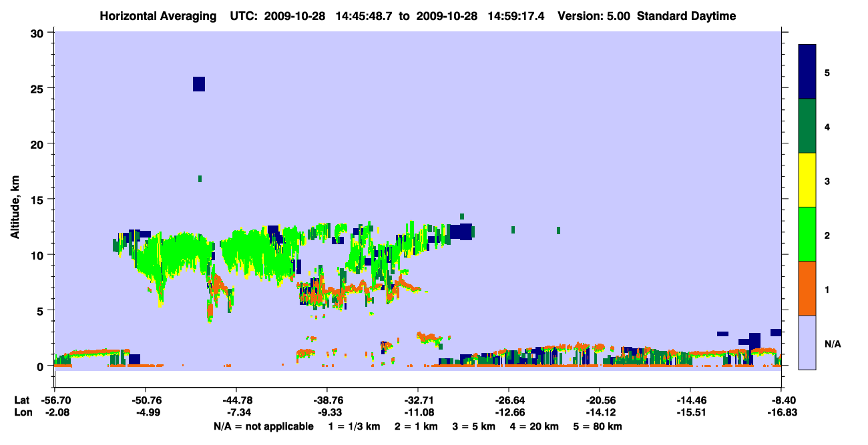
Task: Click the isolated dark blue block at 25 km
Action: coord(199,83)
